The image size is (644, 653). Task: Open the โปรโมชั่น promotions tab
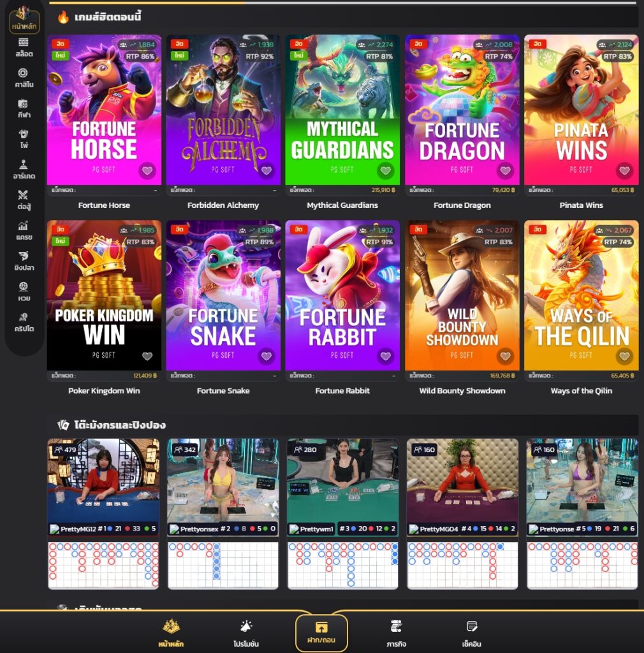246,633
